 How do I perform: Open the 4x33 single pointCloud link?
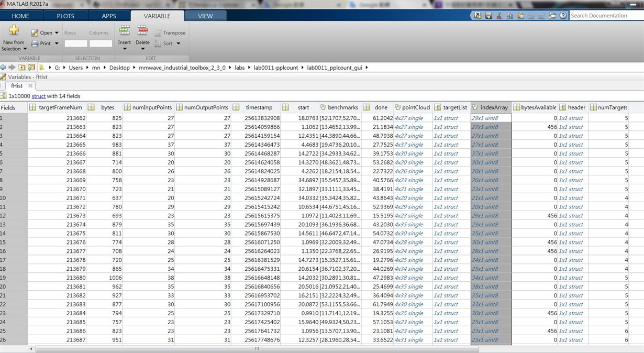point(408,295)
